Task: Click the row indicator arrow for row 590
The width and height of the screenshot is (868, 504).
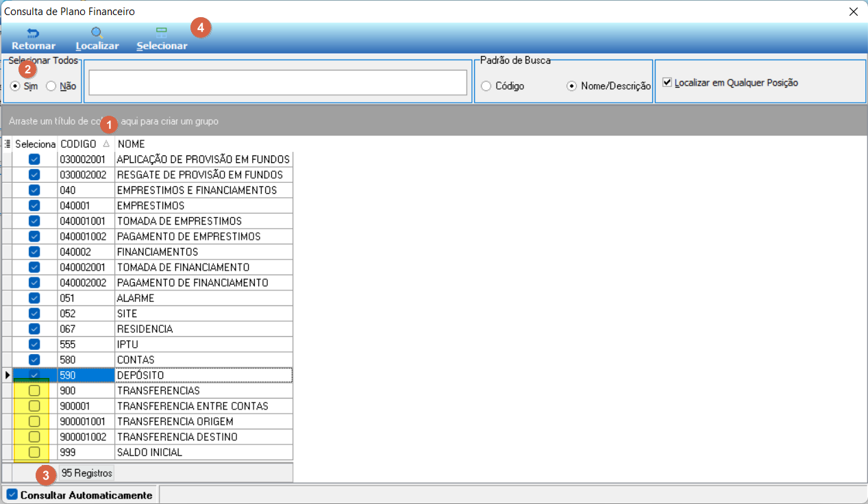Action: pos(8,375)
